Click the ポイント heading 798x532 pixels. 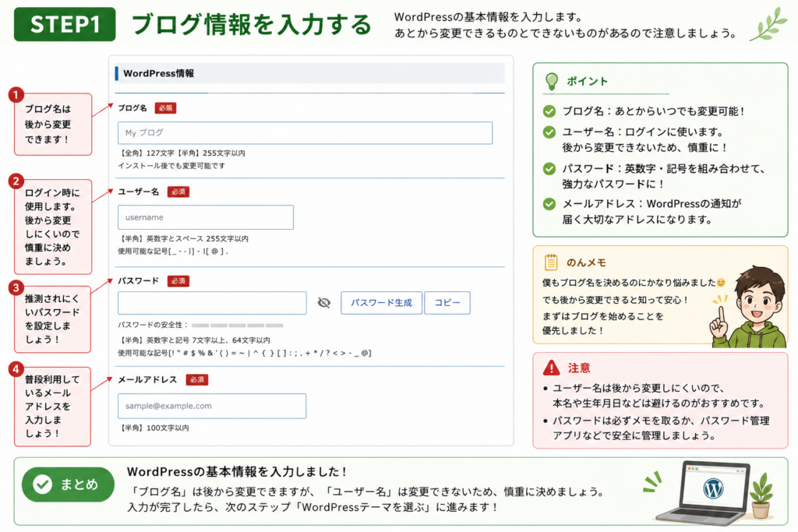588,81
